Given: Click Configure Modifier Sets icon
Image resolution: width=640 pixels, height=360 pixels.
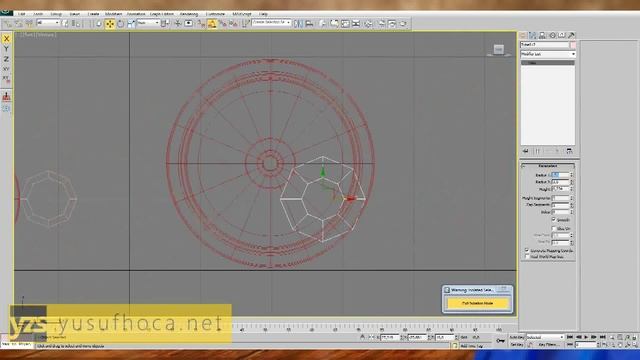Looking at the screenshot, I should [569, 151].
